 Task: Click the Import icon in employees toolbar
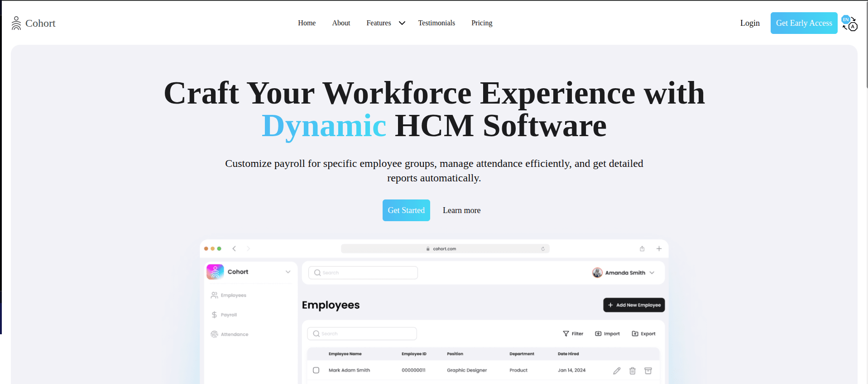coord(598,334)
